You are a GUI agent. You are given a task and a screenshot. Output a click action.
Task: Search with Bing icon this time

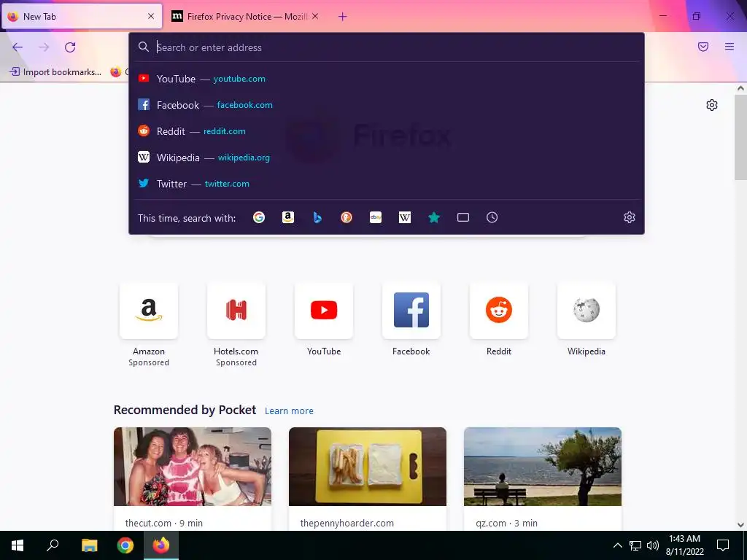(317, 217)
